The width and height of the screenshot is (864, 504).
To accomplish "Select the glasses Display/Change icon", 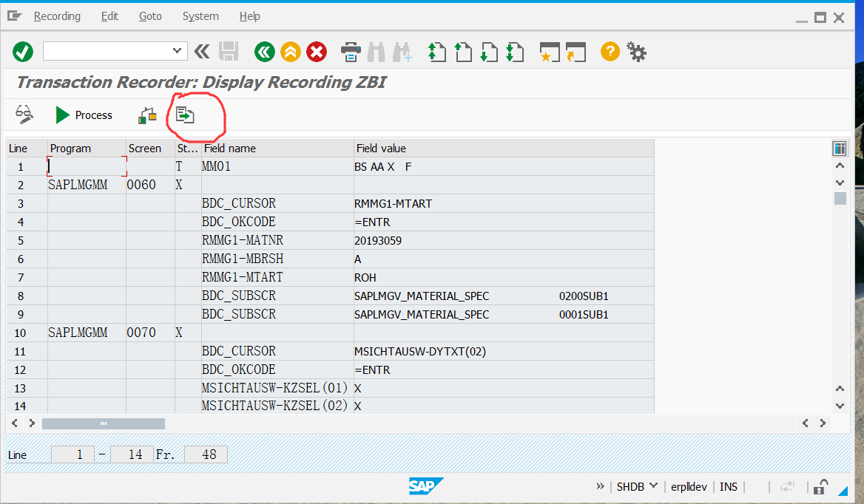I will click(24, 115).
